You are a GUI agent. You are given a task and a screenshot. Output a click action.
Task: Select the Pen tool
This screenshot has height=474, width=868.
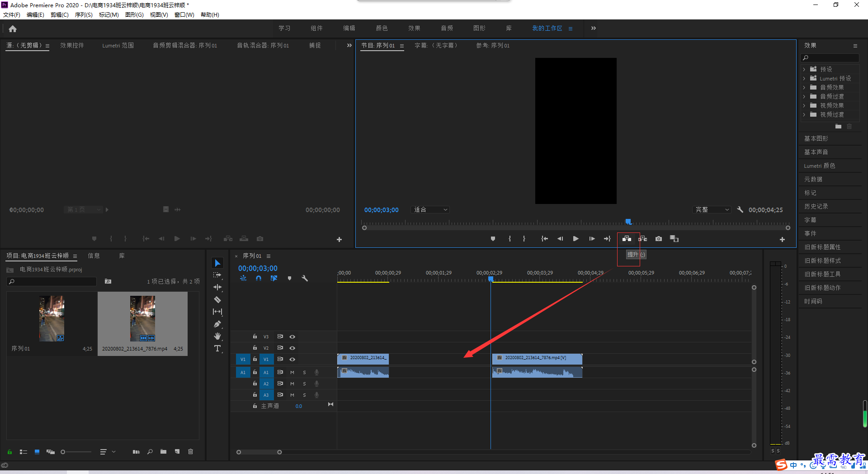point(217,324)
